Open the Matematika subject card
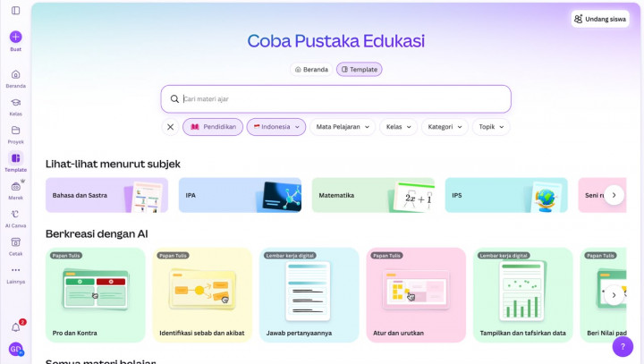644x364 pixels. point(373,195)
